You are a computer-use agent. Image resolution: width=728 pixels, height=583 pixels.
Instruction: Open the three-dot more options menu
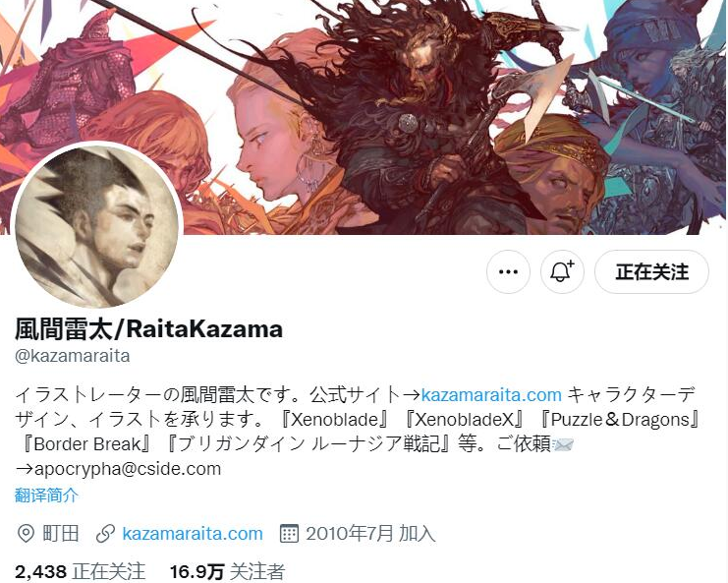508,271
